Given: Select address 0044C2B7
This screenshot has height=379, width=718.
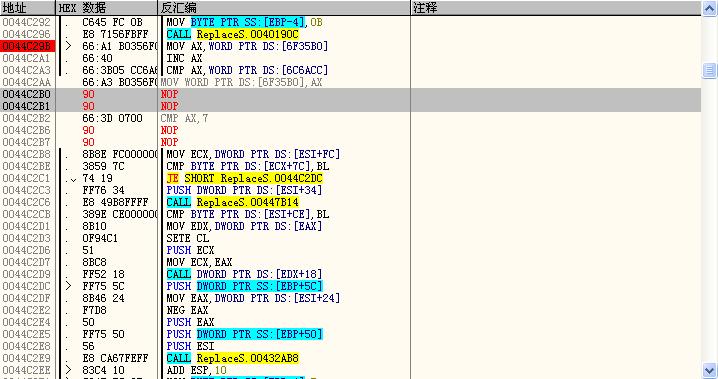Looking at the screenshot, I should [x=27, y=142].
